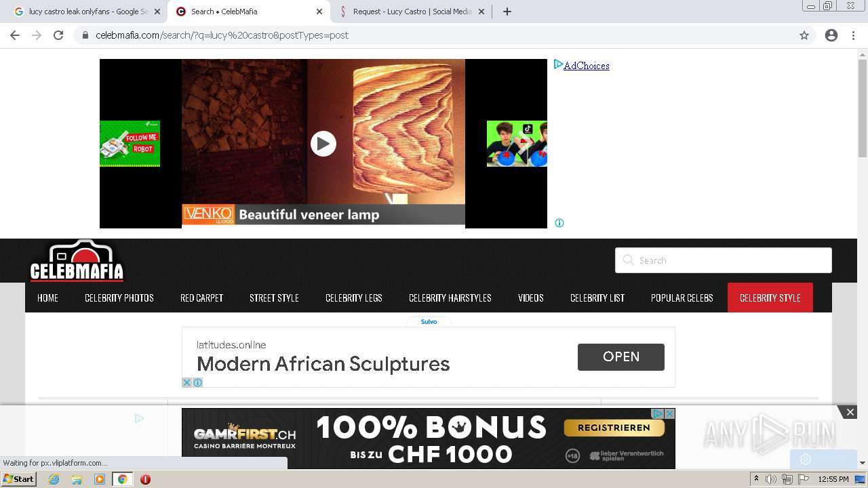This screenshot has width=868, height=488.
Task: Bookmark this page with the star icon
Action: pyautogui.click(x=804, y=35)
